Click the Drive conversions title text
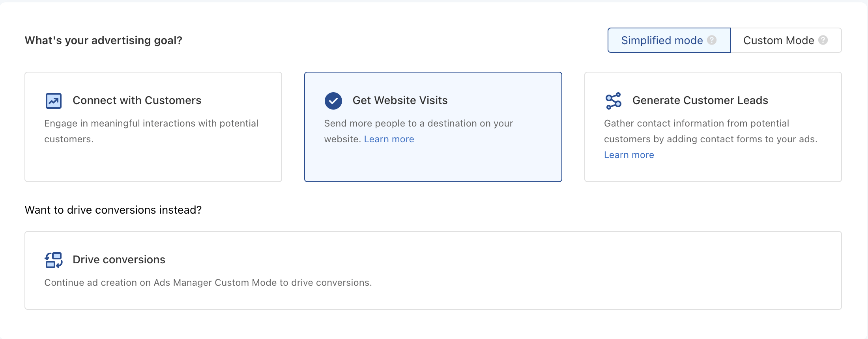The height and width of the screenshot is (339, 868). pos(119,260)
